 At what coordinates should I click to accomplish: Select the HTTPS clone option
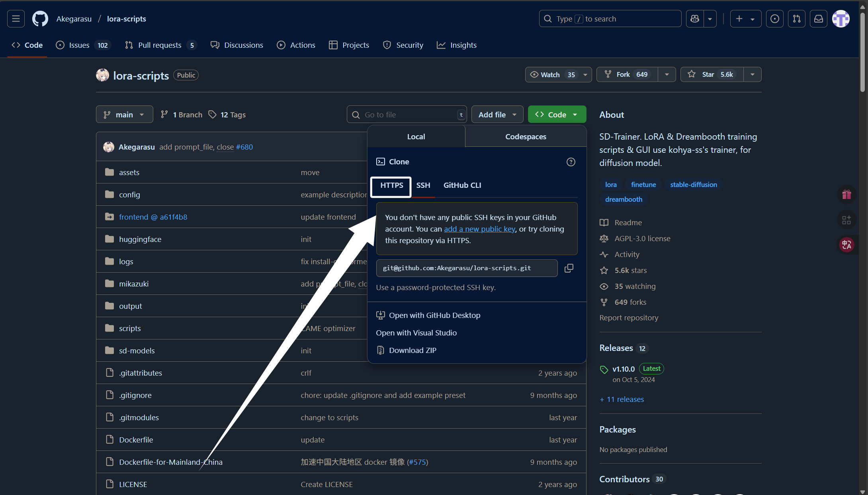pos(391,185)
